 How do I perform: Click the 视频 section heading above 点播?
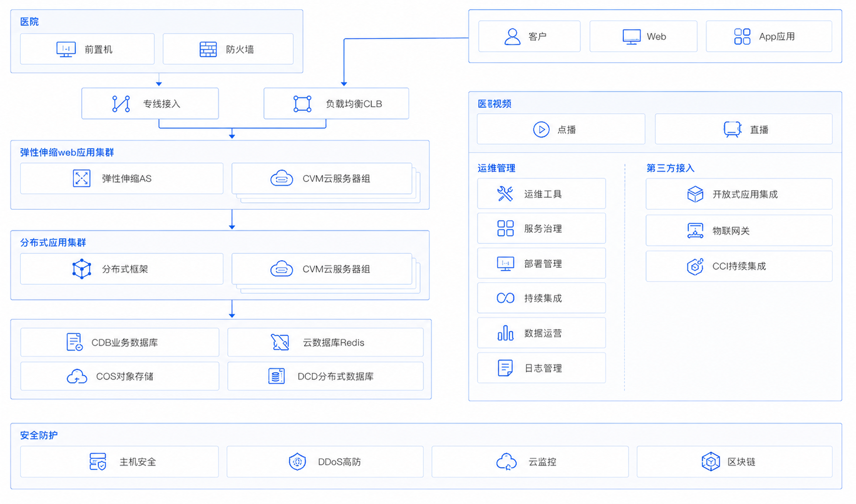click(x=494, y=104)
